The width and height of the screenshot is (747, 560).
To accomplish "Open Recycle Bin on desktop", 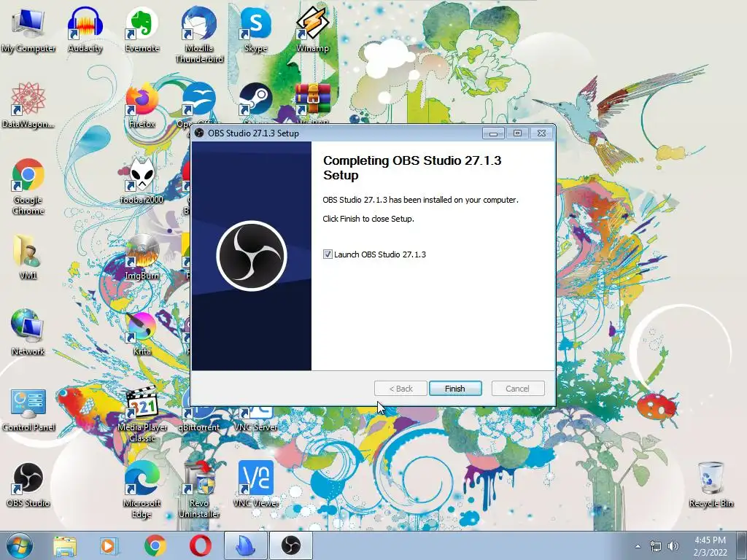I will [x=711, y=484].
